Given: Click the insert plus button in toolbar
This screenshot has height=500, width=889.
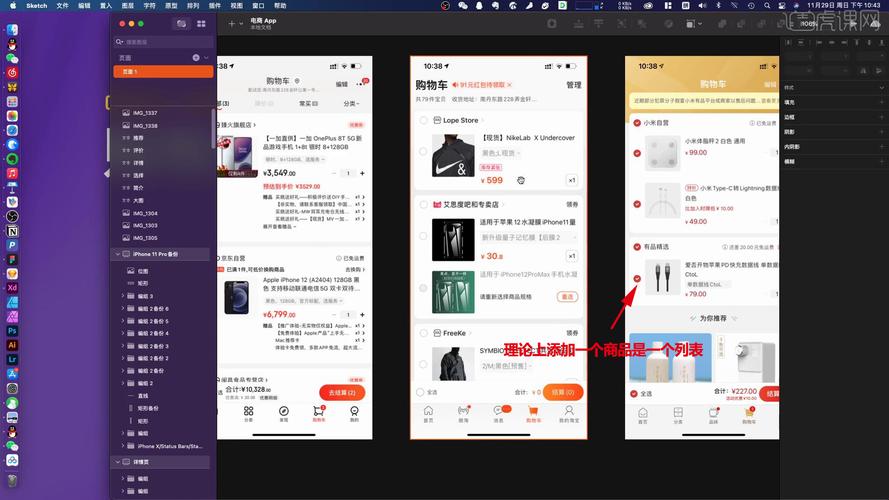Looking at the screenshot, I should (231, 23).
